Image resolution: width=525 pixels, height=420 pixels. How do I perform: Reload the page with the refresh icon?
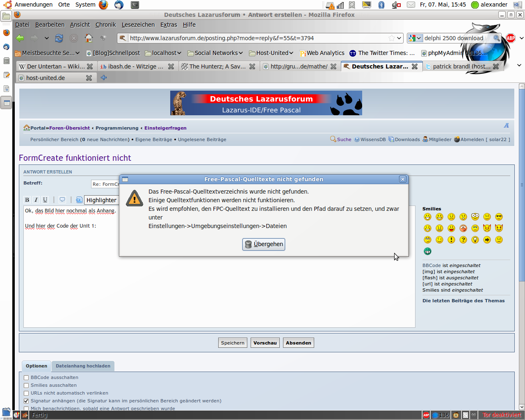59,38
